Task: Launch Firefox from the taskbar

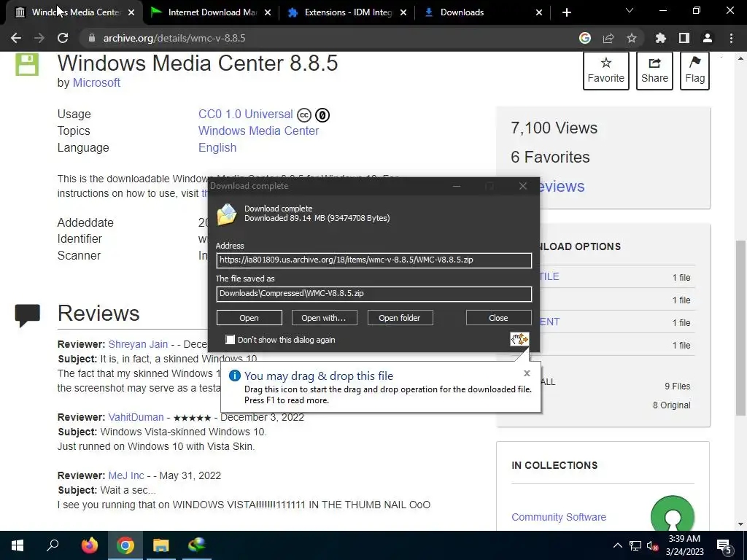Action: (89, 545)
